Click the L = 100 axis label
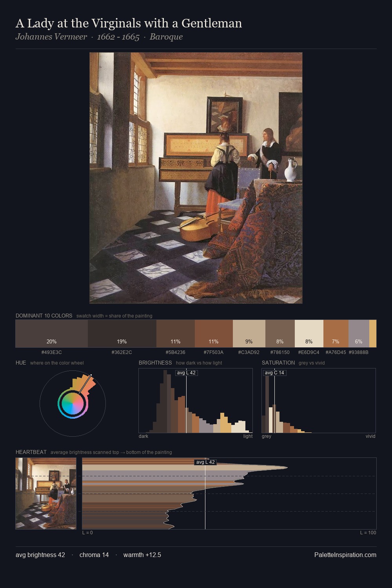 368,533
